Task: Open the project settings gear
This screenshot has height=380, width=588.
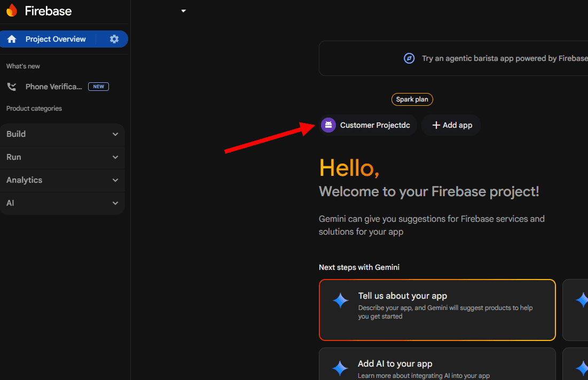Action: 114,39
